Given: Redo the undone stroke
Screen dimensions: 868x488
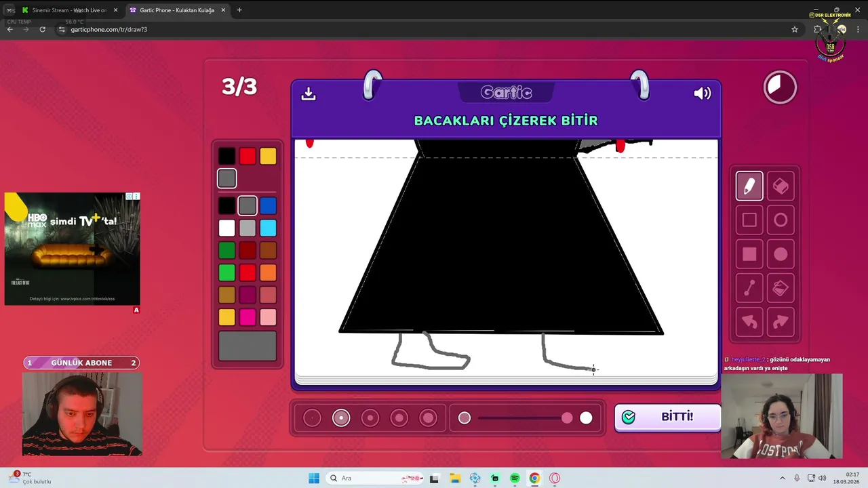Looking at the screenshot, I should click(x=781, y=323).
